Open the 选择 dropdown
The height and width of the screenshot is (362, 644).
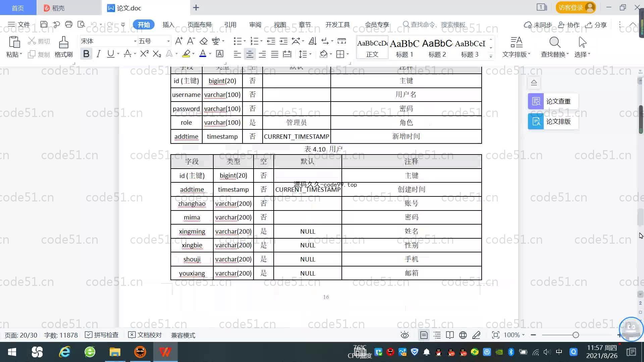coord(582,54)
